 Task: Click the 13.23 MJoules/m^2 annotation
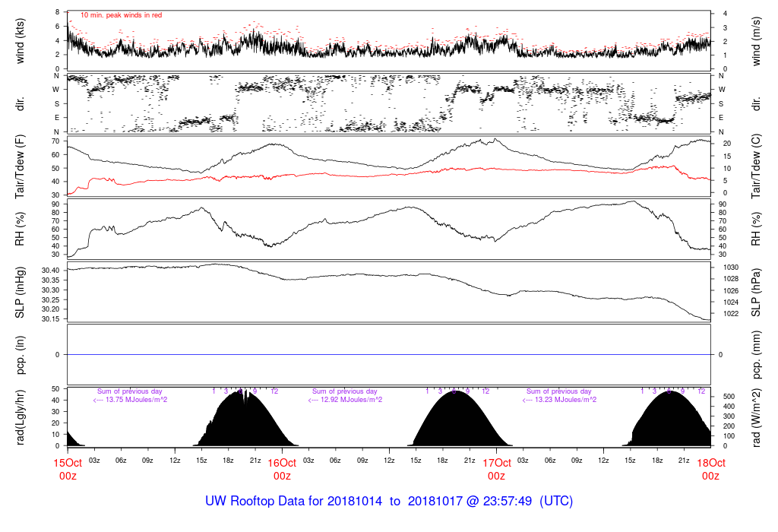point(559,400)
